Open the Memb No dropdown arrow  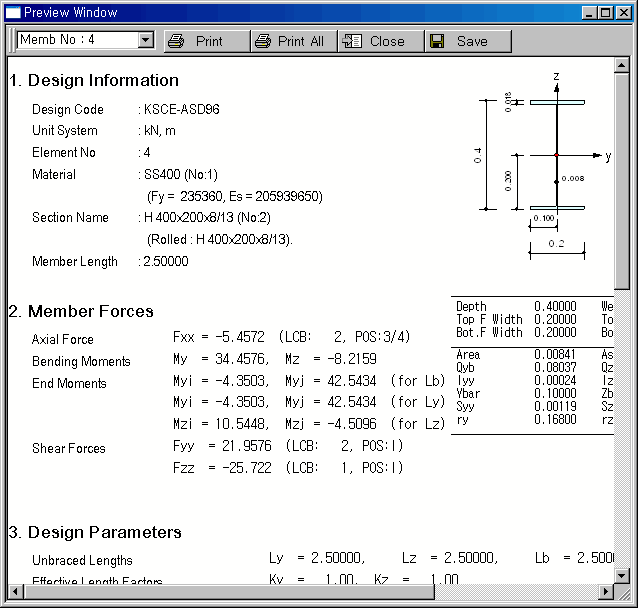(x=145, y=40)
